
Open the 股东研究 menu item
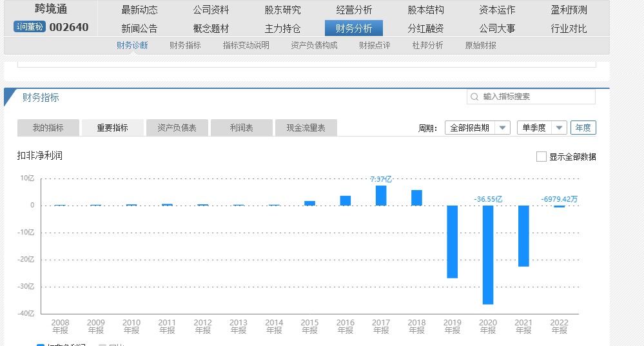[282, 10]
